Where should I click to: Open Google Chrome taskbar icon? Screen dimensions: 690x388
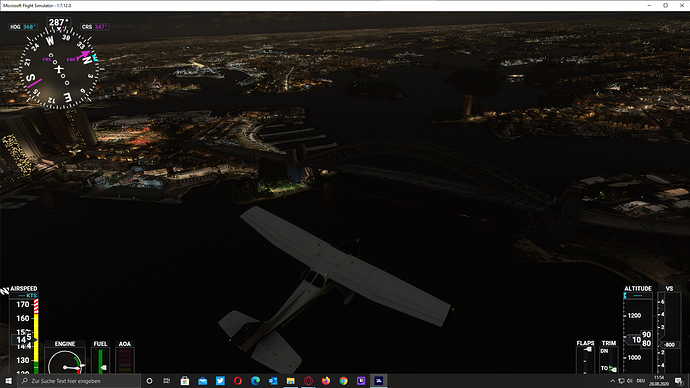click(343, 381)
